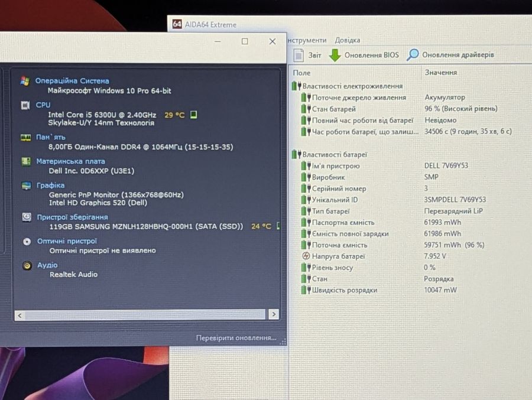Viewport: 532px width, 400px height.
Task: Minimize the Speccy window
Action: click(x=218, y=41)
